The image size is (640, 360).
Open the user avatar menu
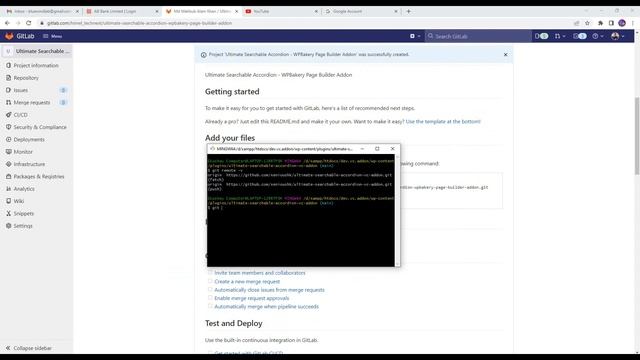coord(617,36)
